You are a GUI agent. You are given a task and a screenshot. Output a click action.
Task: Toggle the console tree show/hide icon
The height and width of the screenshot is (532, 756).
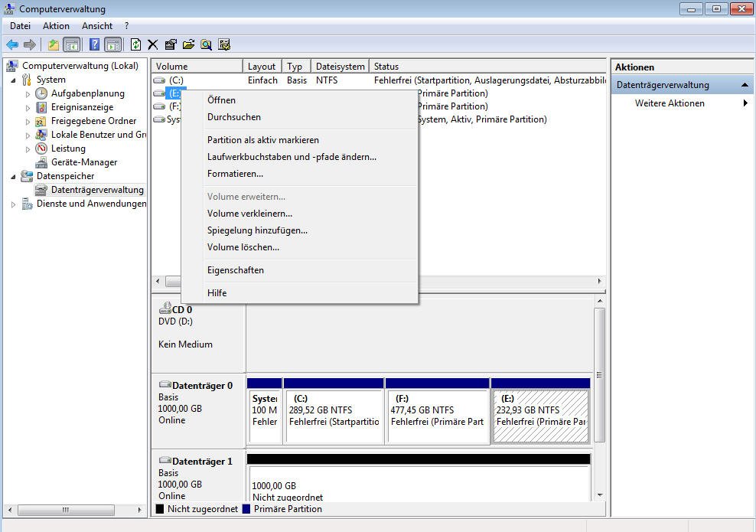72,45
